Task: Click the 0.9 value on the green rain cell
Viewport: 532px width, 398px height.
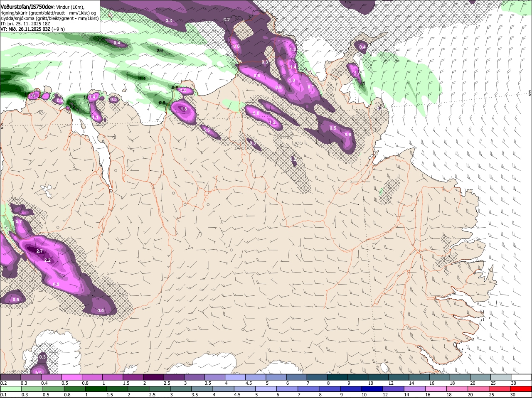Action: pos(162,103)
